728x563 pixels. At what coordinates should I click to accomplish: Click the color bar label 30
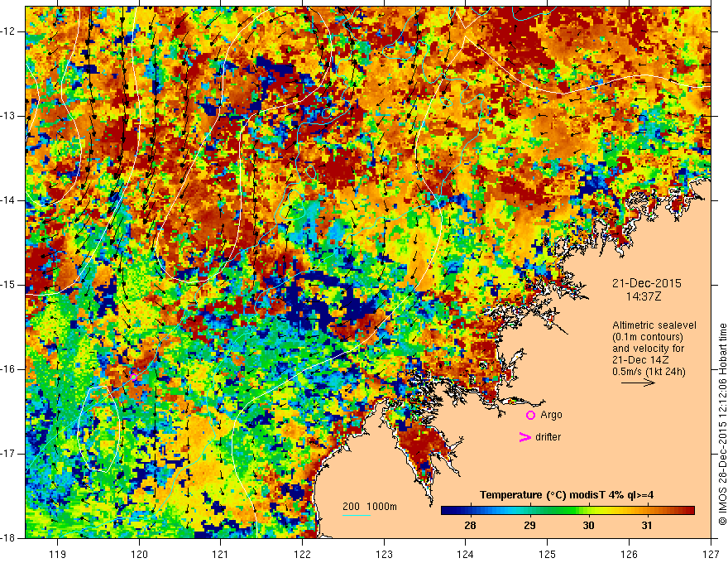click(x=588, y=526)
